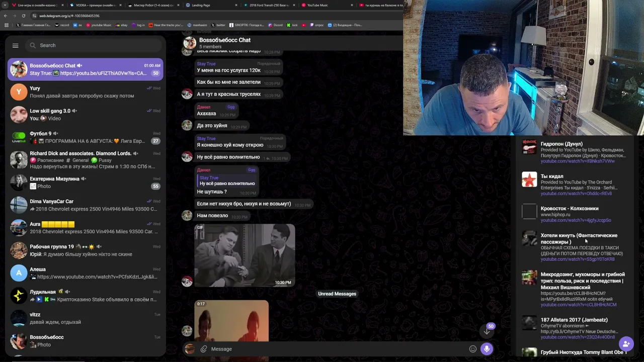The height and width of the screenshot is (362, 644).
Task: Click the chat header group avatar
Action: click(x=190, y=43)
